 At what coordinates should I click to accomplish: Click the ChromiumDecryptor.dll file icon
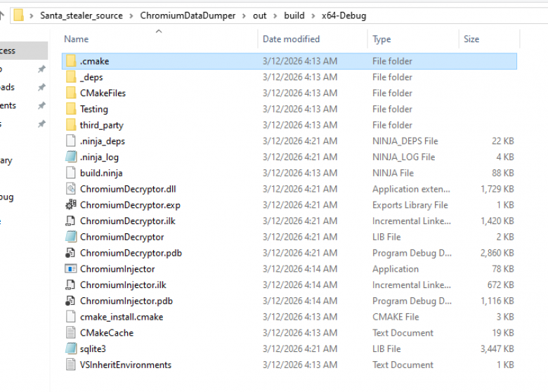71,189
